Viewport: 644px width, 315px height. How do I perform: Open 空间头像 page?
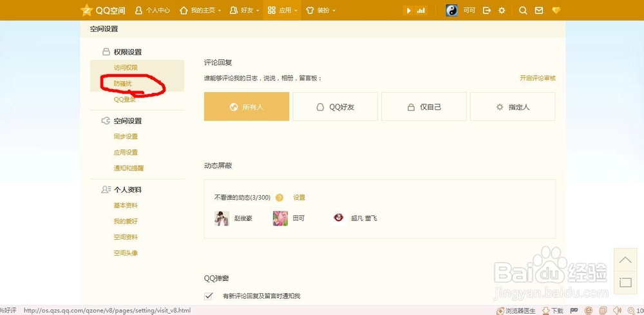pos(126,253)
